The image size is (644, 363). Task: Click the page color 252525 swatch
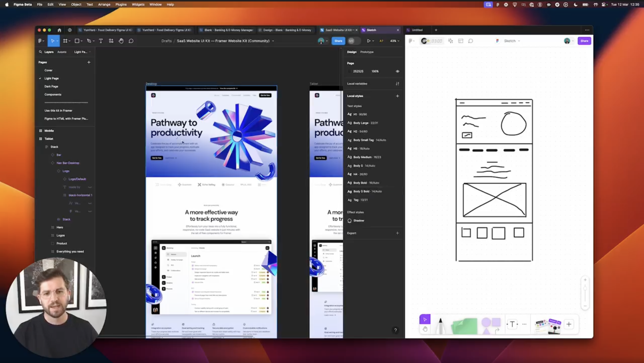click(349, 71)
